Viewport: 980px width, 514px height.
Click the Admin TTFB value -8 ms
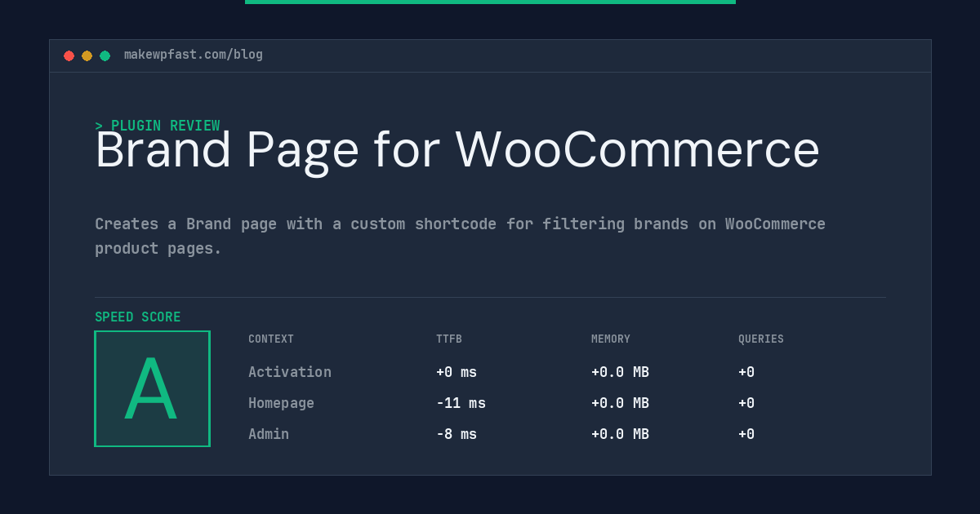pos(457,434)
